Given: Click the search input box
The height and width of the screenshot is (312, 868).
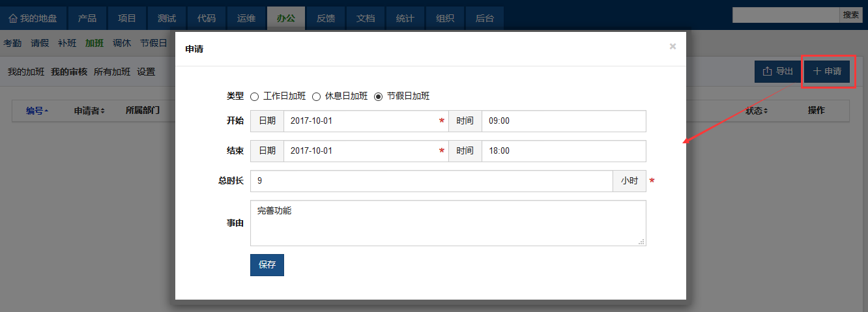Looking at the screenshot, I should click(x=785, y=15).
